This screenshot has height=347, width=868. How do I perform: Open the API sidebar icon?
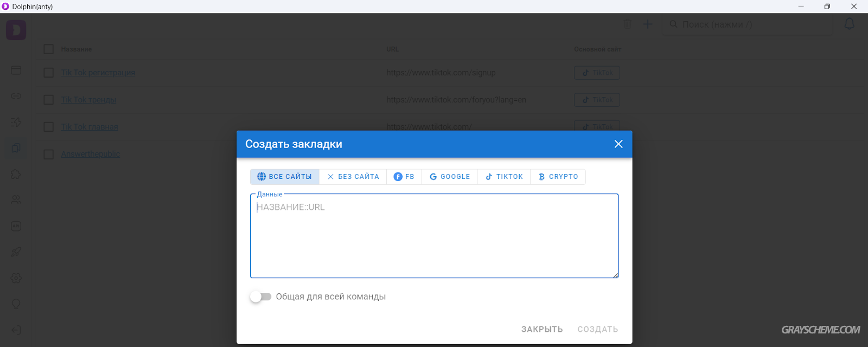pyautogui.click(x=16, y=226)
